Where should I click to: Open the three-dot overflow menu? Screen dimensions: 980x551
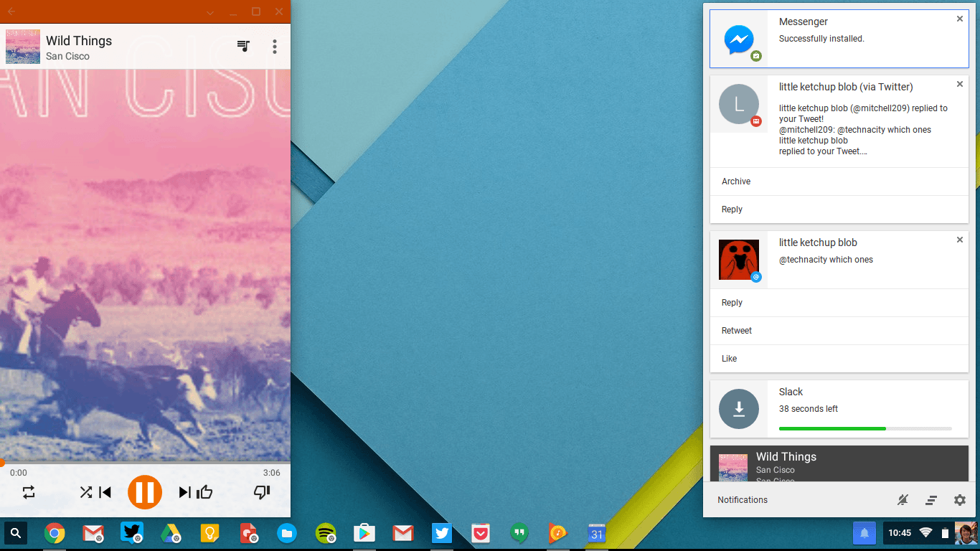275,47
